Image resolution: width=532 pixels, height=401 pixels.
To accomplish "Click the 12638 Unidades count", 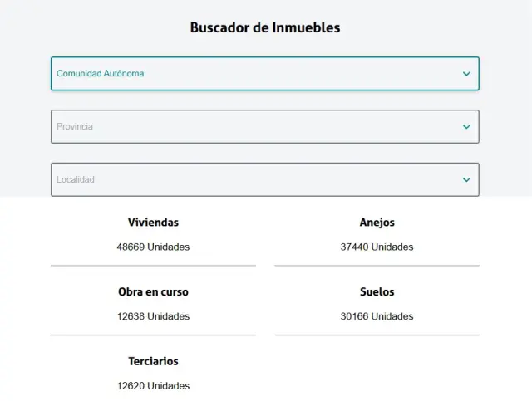I will [153, 316].
